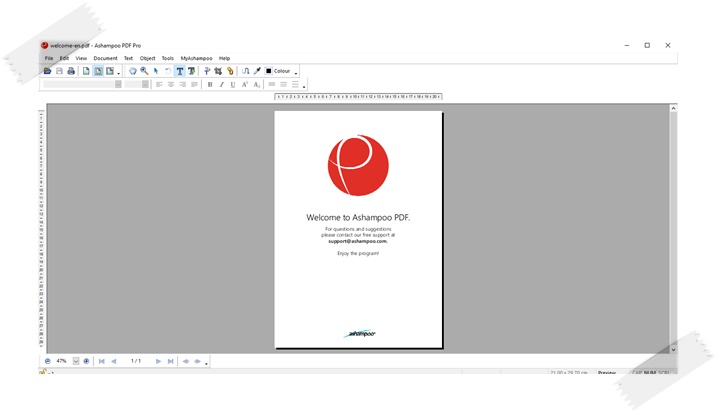717x412 pixels.
Task: Open the black Colour swatch
Action: (x=268, y=71)
